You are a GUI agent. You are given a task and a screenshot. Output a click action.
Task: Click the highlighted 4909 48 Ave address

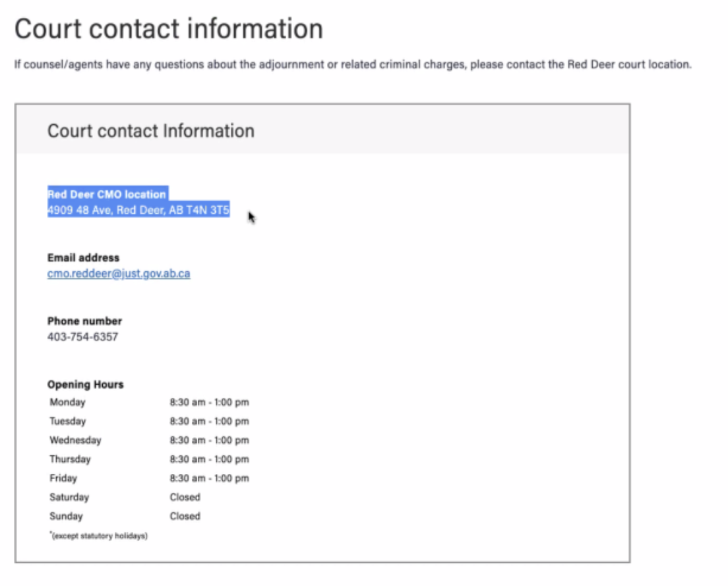[x=138, y=211]
